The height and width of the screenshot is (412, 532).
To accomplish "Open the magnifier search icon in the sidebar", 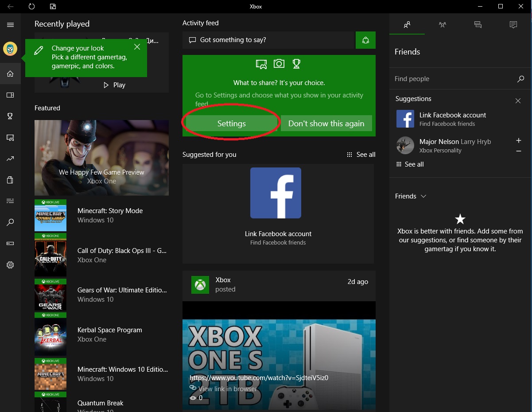I will pyautogui.click(x=10, y=222).
